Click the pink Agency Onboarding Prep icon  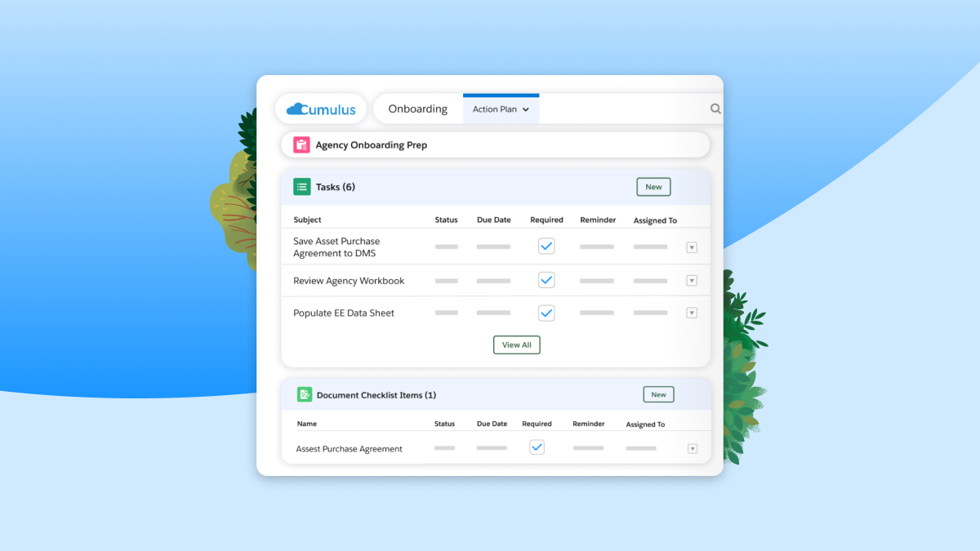301,144
